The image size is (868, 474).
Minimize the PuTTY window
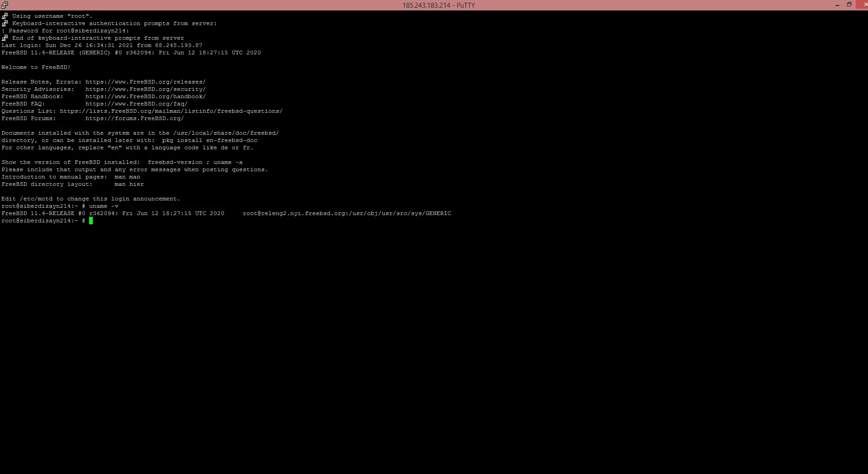837,5
